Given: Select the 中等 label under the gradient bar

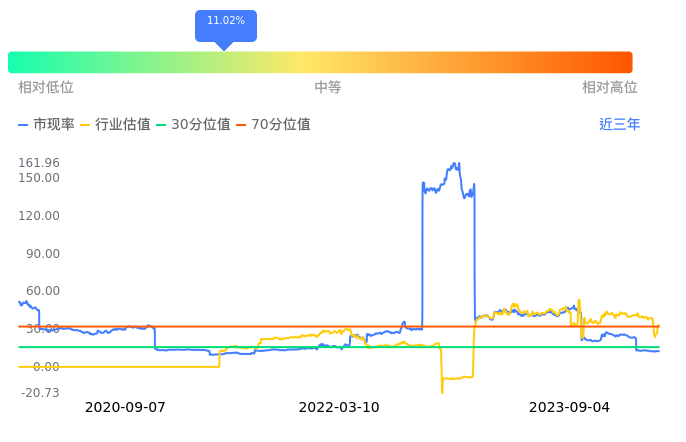Looking at the screenshot, I should 328,88.
